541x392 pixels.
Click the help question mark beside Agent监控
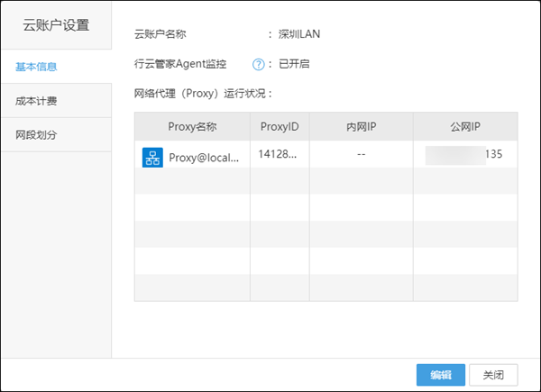click(259, 64)
